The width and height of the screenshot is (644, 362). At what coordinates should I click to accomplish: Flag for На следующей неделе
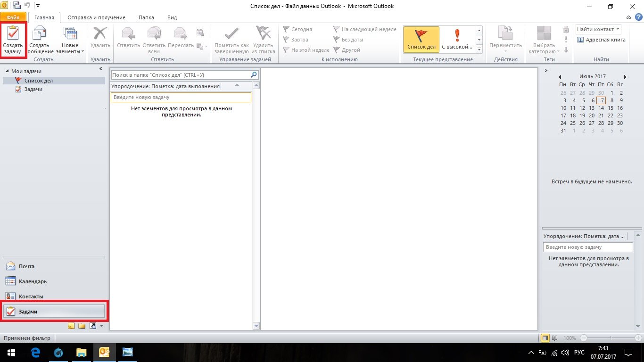[x=365, y=29]
